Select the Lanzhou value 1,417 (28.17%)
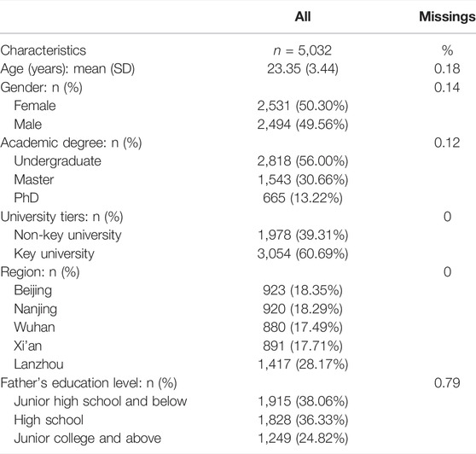Viewport: 476px width, 454px height. (303, 364)
